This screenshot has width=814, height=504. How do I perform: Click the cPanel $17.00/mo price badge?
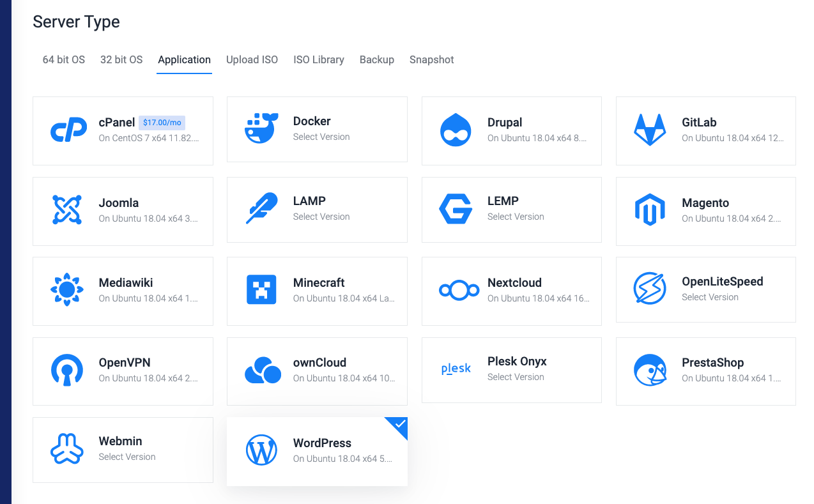point(162,123)
